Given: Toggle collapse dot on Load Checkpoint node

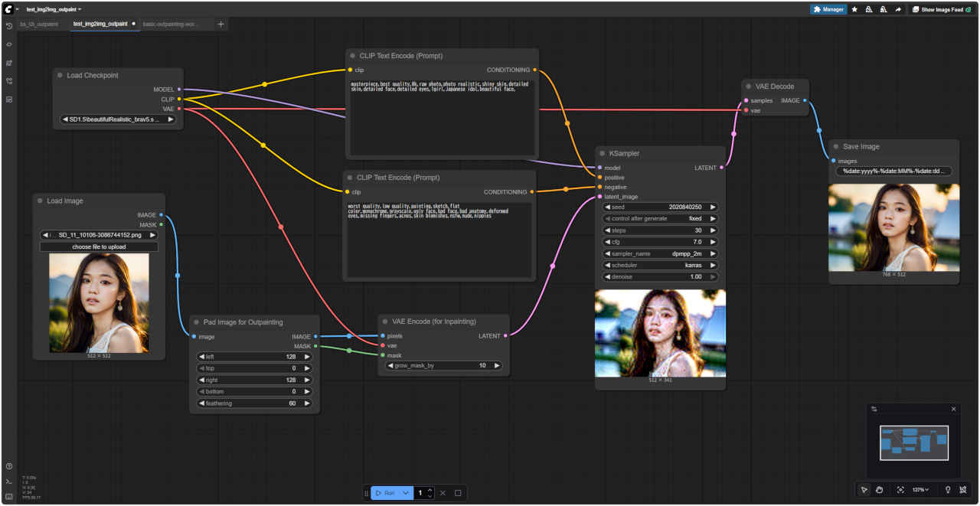Looking at the screenshot, I should click(60, 75).
